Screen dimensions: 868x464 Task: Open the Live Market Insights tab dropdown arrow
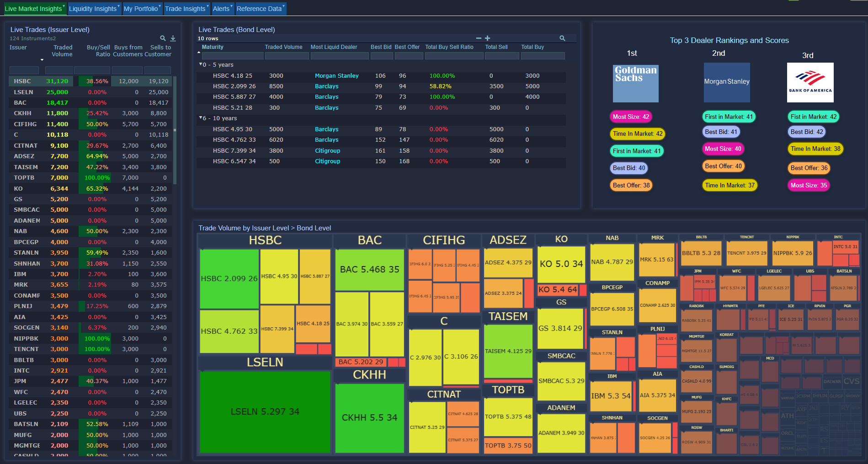pos(64,6)
